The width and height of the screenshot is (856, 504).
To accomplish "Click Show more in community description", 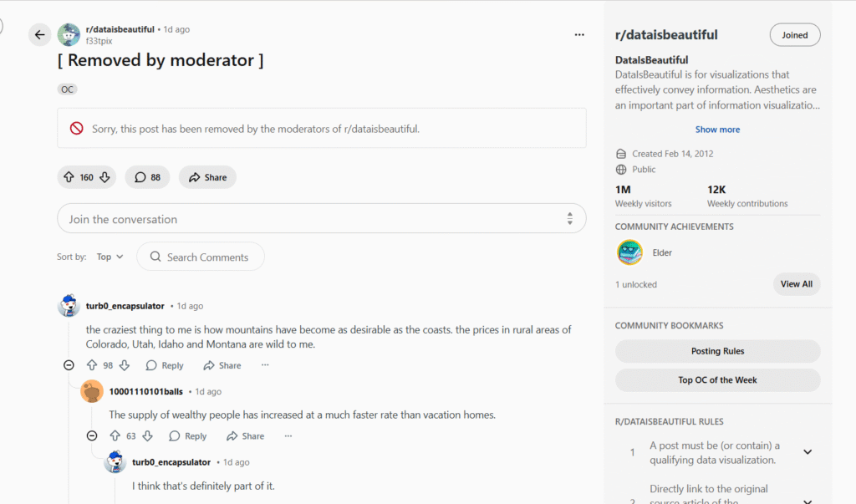I will 717,130.
